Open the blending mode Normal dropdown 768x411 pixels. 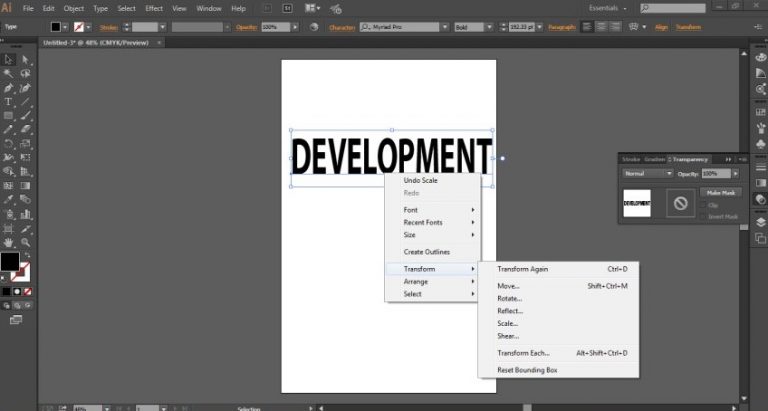[648, 174]
